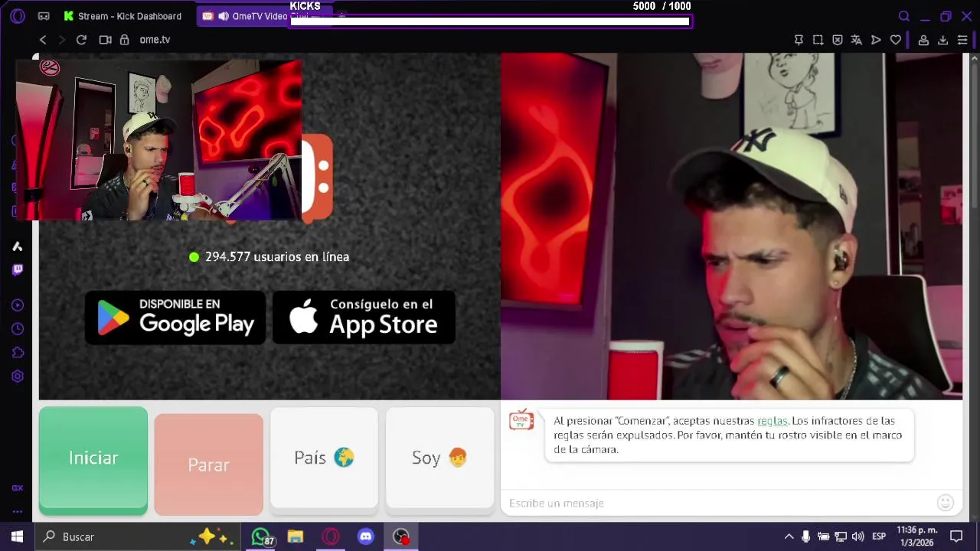Switch to Stream - Kick Dashboard tab
Viewport: 980px width, 551px height.
[122, 16]
